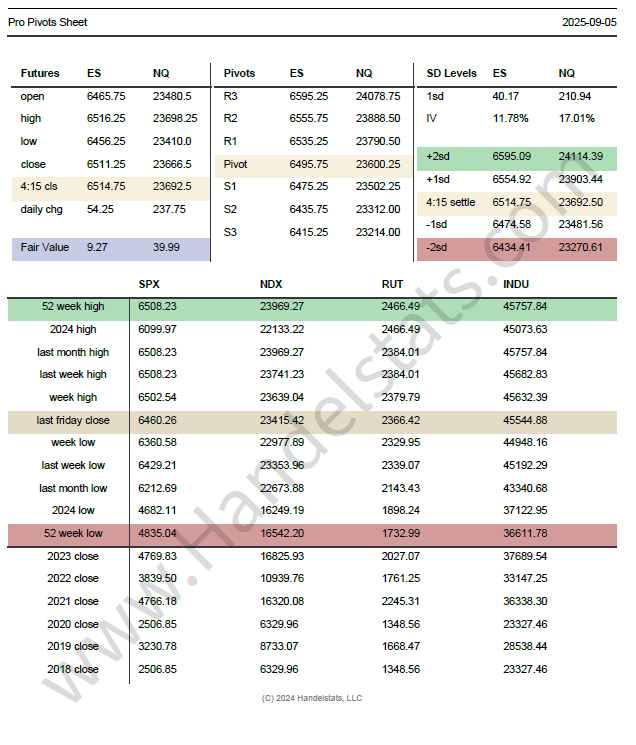Select the SPX column header
This screenshot has height=745, width=636.
[x=148, y=285]
